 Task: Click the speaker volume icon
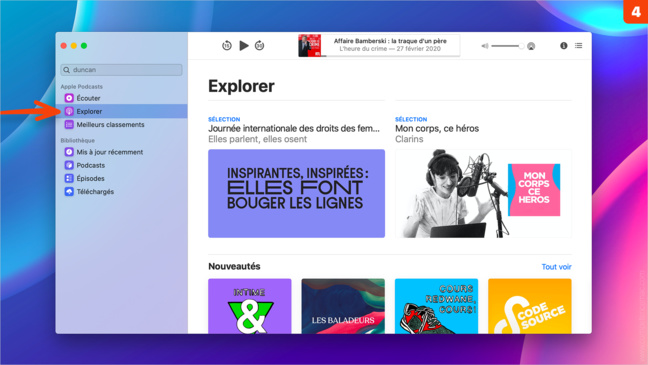(x=485, y=46)
